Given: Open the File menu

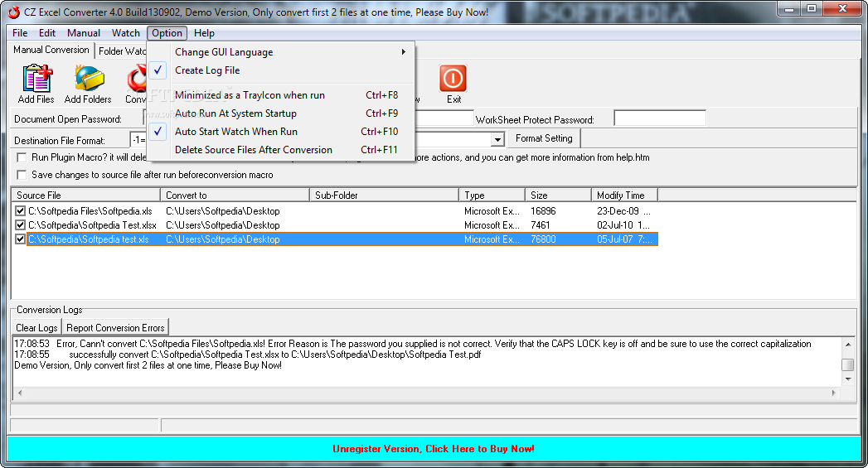Looking at the screenshot, I should [20, 33].
